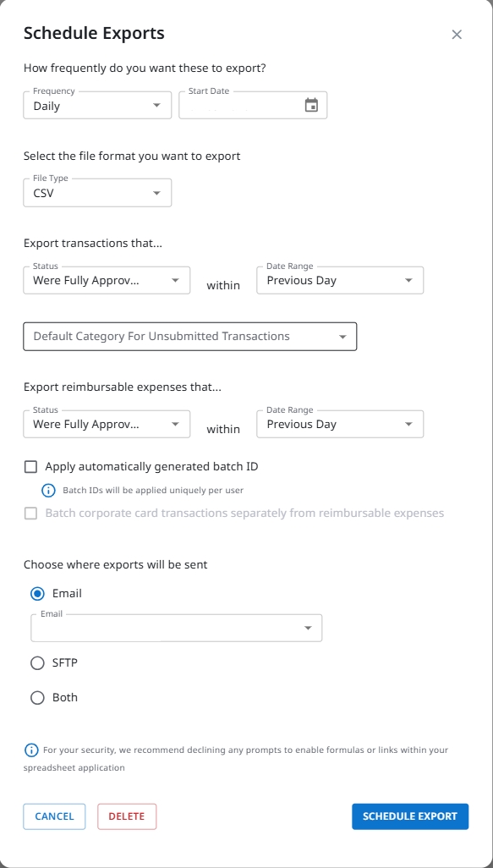Expand the Frequency dropdown showing Daily
The height and width of the screenshot is (868, 493).
click(x=97, y=105)
